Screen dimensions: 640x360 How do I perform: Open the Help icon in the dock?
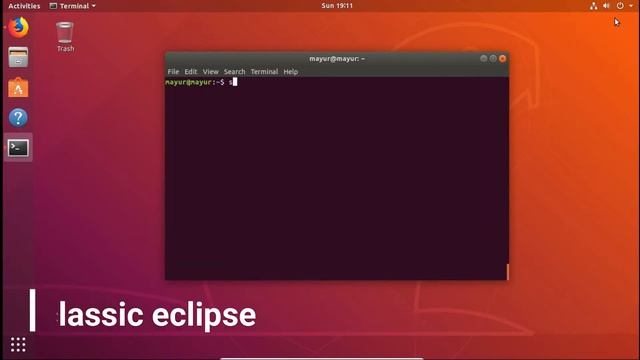18,118
